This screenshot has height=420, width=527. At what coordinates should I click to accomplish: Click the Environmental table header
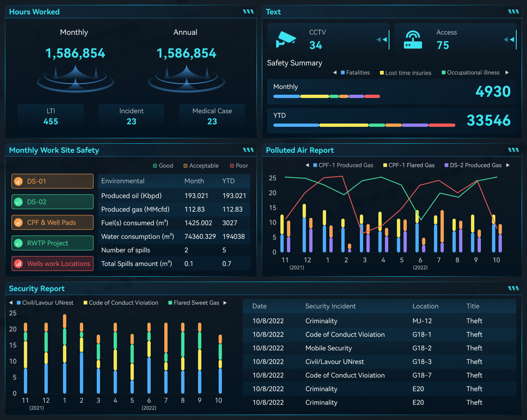tap(123, 181)
